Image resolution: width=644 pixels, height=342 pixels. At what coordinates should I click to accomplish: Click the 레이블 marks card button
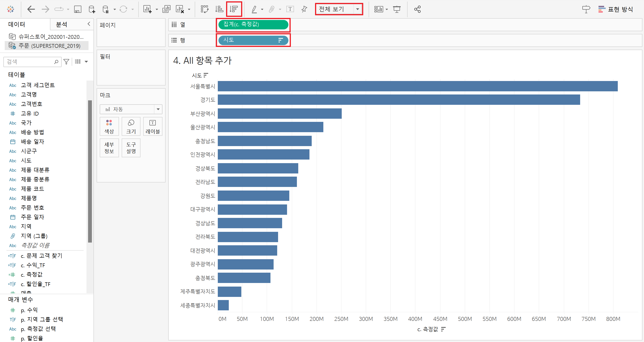tap(153, 126)
